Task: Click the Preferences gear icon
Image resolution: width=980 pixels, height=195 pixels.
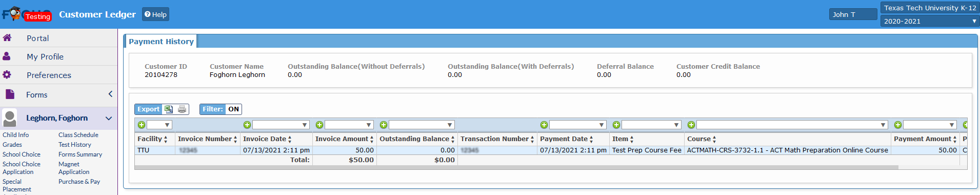Action: pyautogui.click(x=7, y=75)
